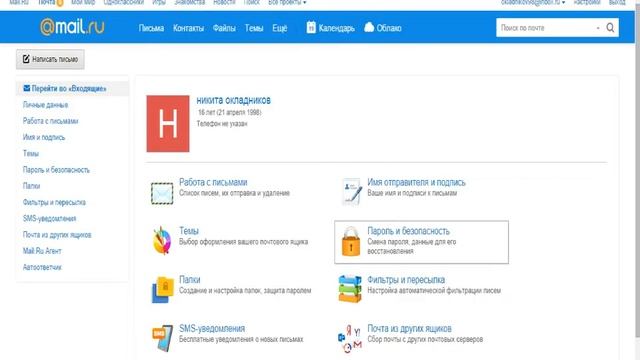The image size is (640, 360).
Task: Click the stacked trays icon for Фильтры
Action: (350, 289)
